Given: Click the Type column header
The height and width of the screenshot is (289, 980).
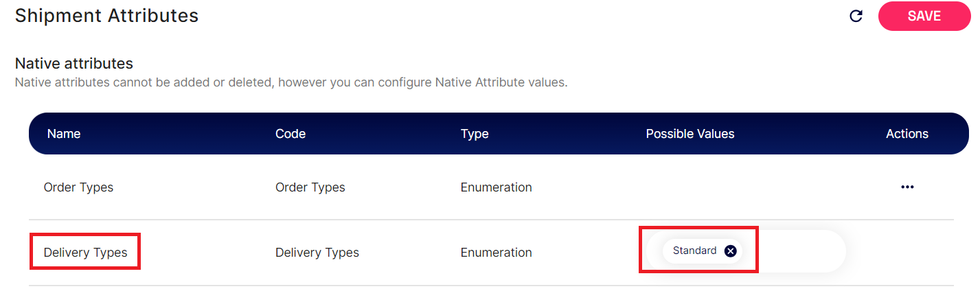Looking at the screenshot, I should (475, 134).
